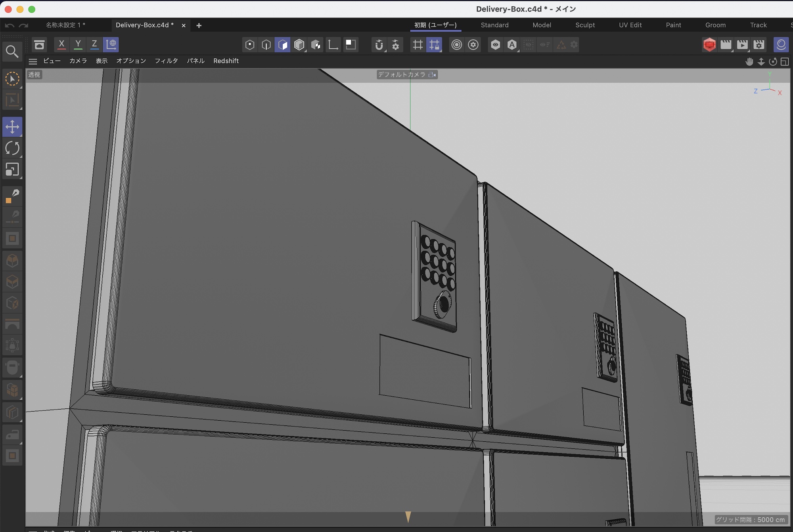793x532 pixels.
Task: Enable edges edit mode
Action: (266, 44)
